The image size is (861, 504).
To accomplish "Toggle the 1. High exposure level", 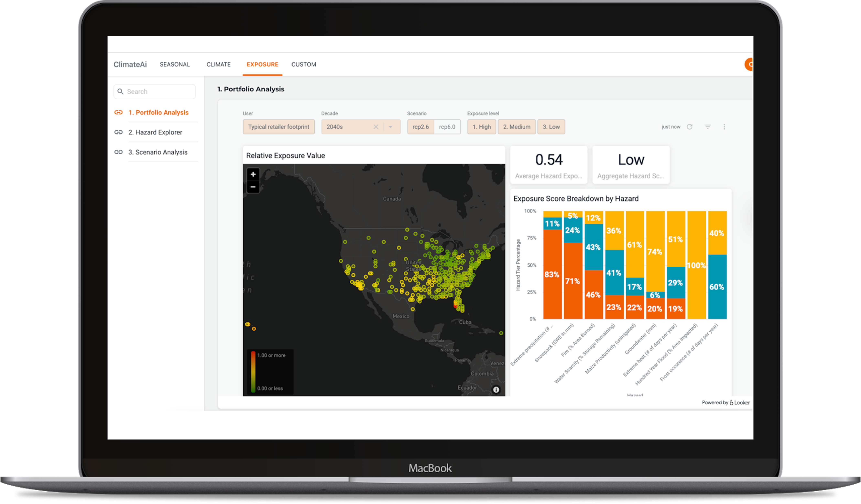I will [x=481, y=127].
